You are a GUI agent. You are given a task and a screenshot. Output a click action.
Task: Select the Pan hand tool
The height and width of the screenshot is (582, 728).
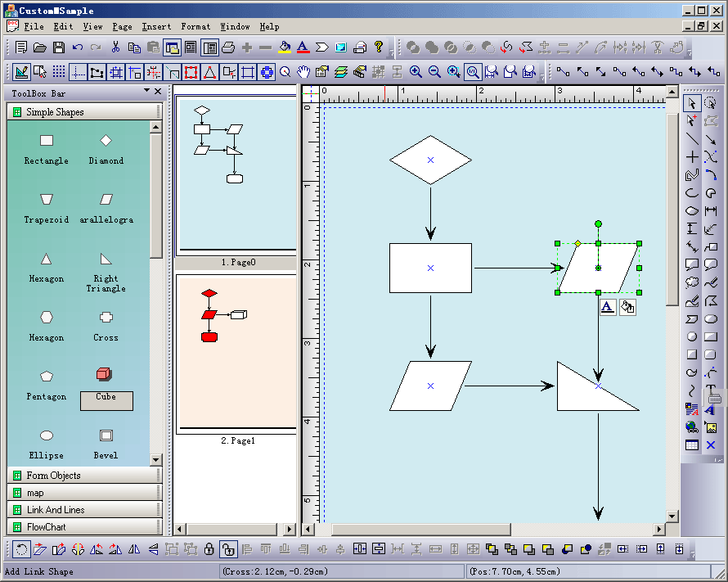point(303,72)
